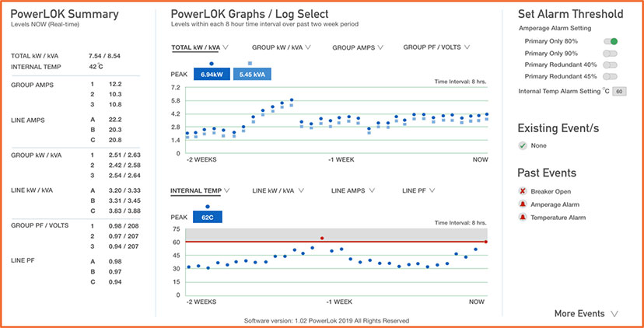Click the Internal Temp Alarm Setting field
This screenshot has height=328, width=644.
pos(619,92)
